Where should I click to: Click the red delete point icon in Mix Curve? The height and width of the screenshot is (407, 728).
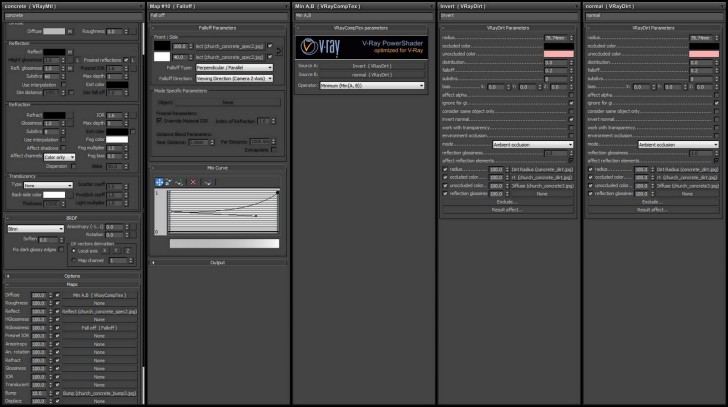click(x=193, y=182)
